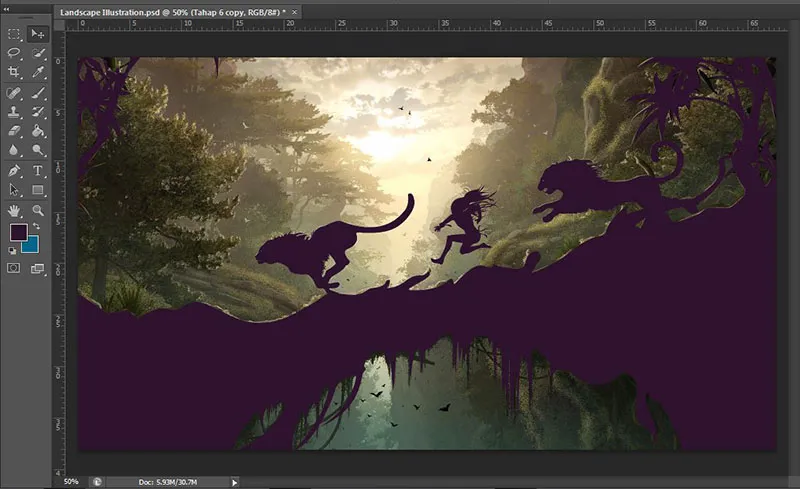Open the screen mode options button
This screenshot has height=489, width=800.
point(38,268)
